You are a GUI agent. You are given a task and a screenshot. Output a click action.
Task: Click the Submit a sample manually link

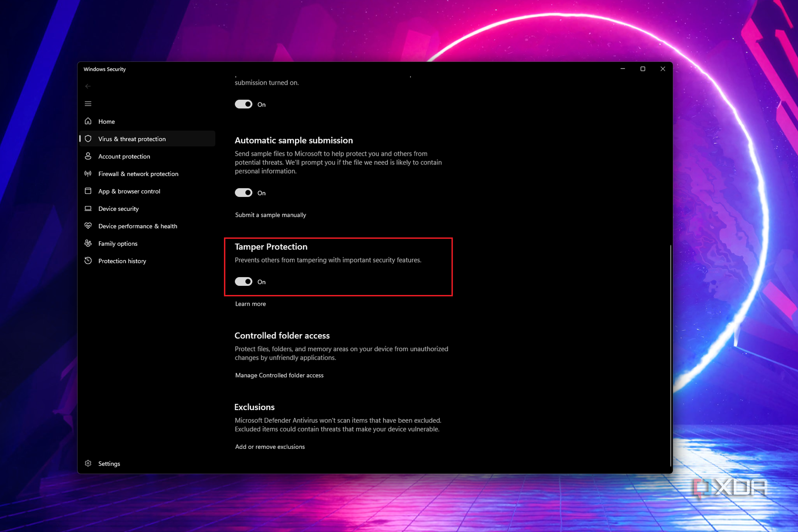pyautogui.click(x=270, y=215)
